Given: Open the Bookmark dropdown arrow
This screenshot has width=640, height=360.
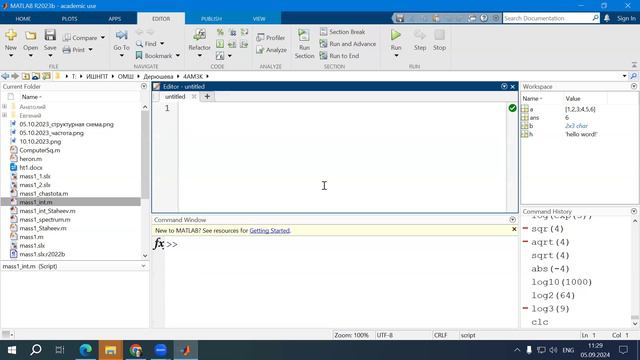Looking at the screenshot, I should click(178, 56).
